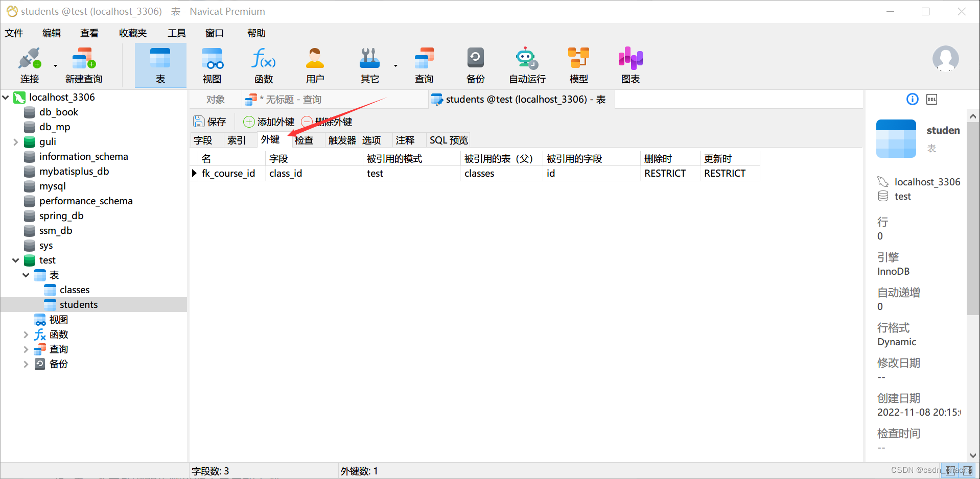
Task: Click the 新建查询 icon to create a query
Action: [83, 64]
